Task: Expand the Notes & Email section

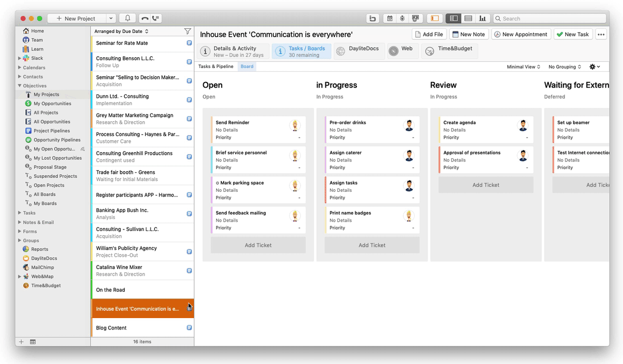Action: coord(20,222)
